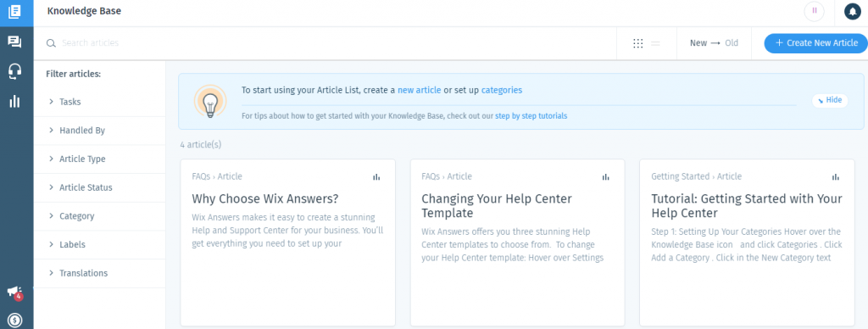Open the megaphone announcements icon with badge
This screenshot has width=868, height=329.
(15, 293)
